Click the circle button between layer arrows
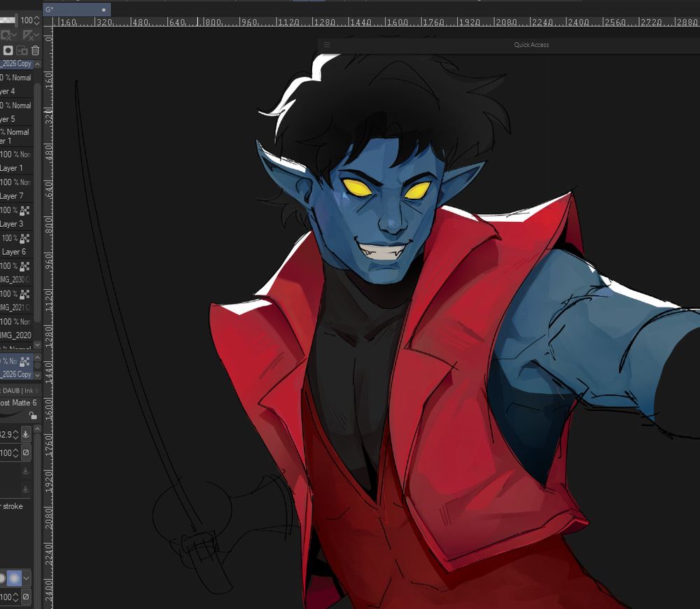 click(x=38, y=366)
